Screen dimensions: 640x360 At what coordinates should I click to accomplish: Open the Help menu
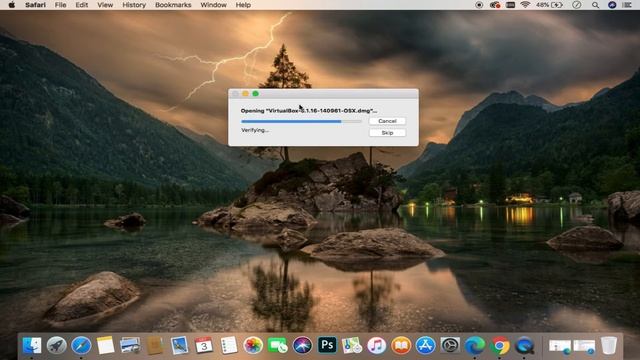243,5
